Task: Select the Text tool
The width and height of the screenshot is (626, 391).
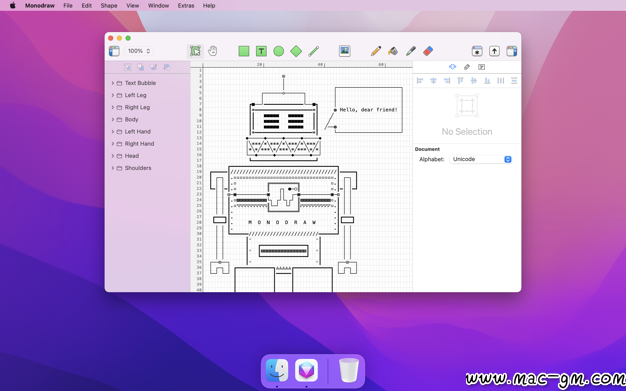Action: (x=261, y=51)
